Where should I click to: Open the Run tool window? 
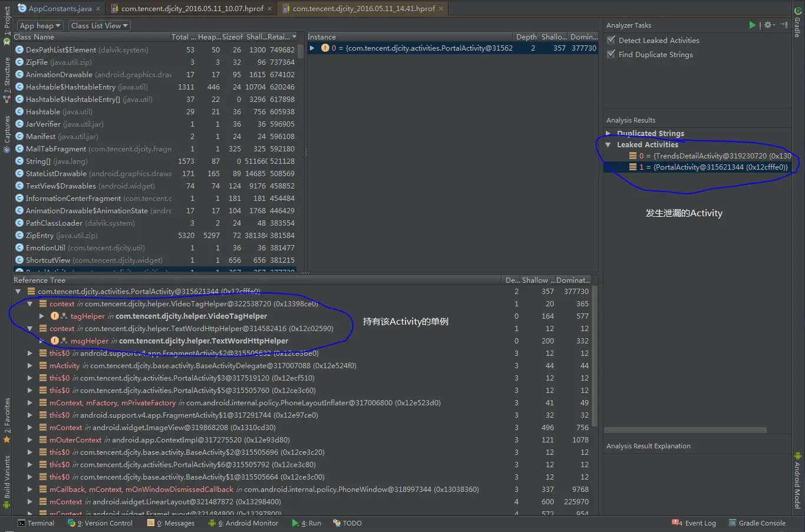(306, 523)
